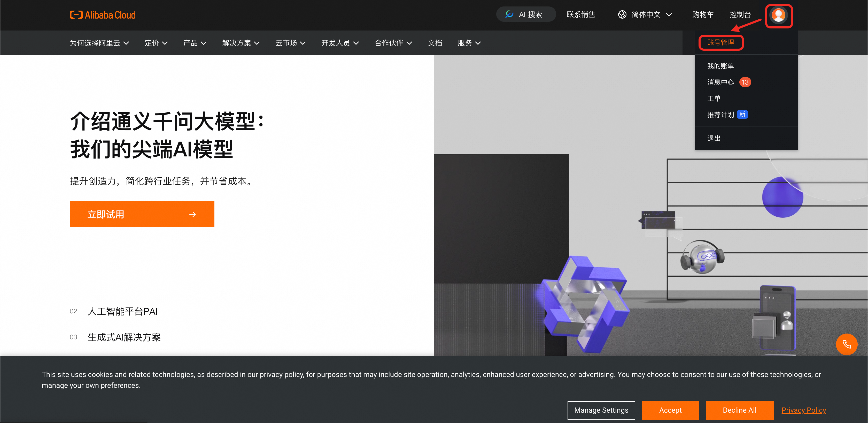This screenshot has width=868, height=423.
Task: Click the AI search swirl icon
Action: (x=509, y=14)
